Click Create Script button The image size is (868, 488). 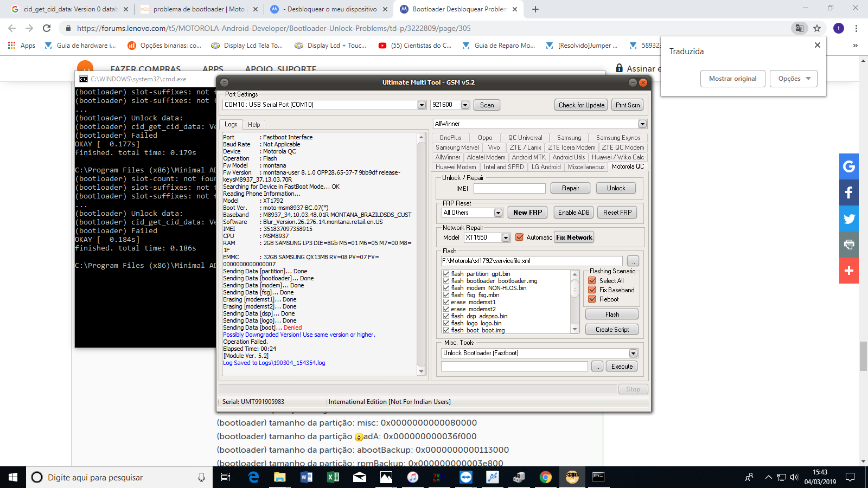[612, 330]
